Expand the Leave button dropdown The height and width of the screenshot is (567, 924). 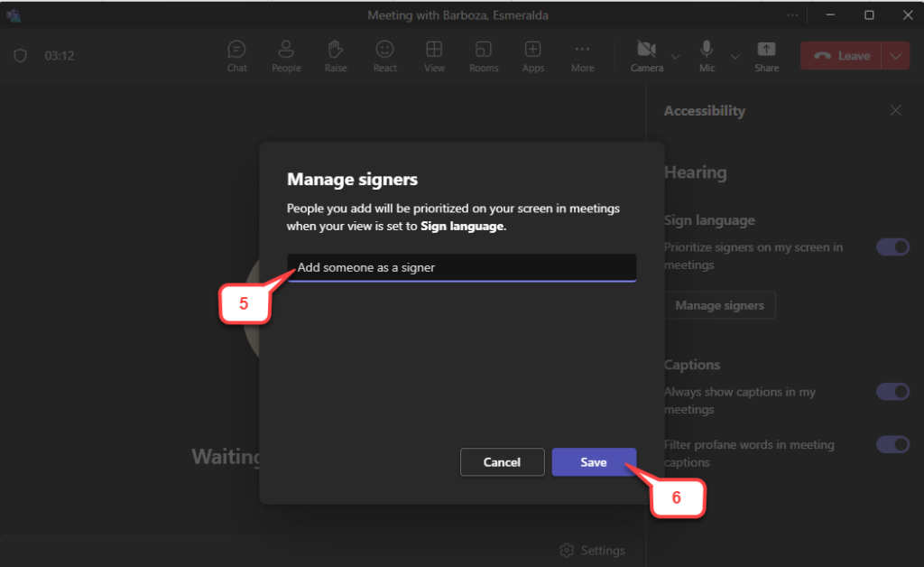(895, 55)
